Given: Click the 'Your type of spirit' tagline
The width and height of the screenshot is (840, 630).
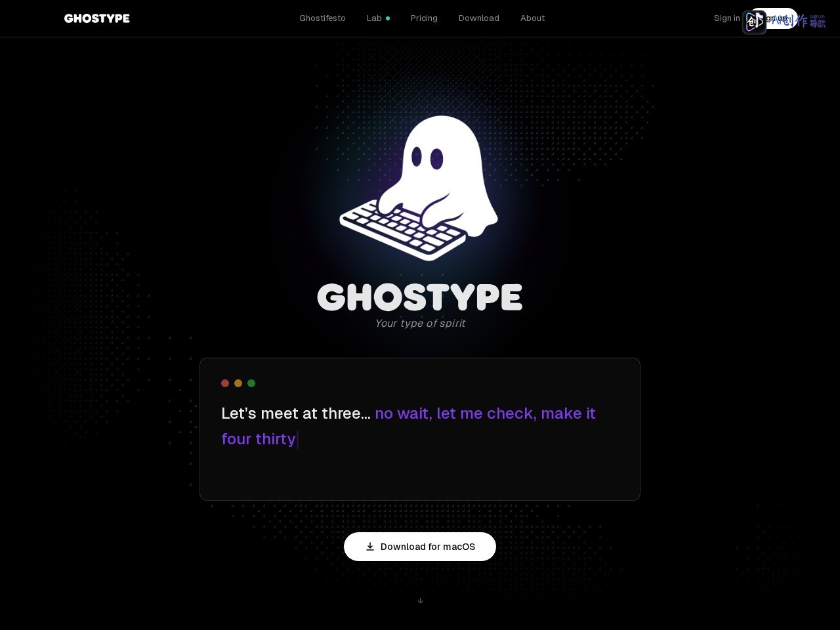Looking at the screenshot, I should (420, 324).
